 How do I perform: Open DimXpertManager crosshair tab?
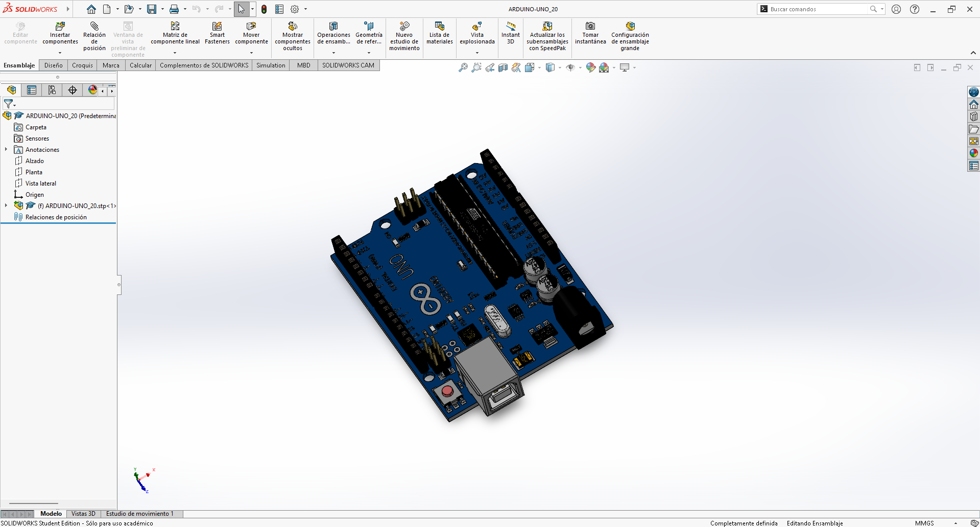(x=73, y=90)
